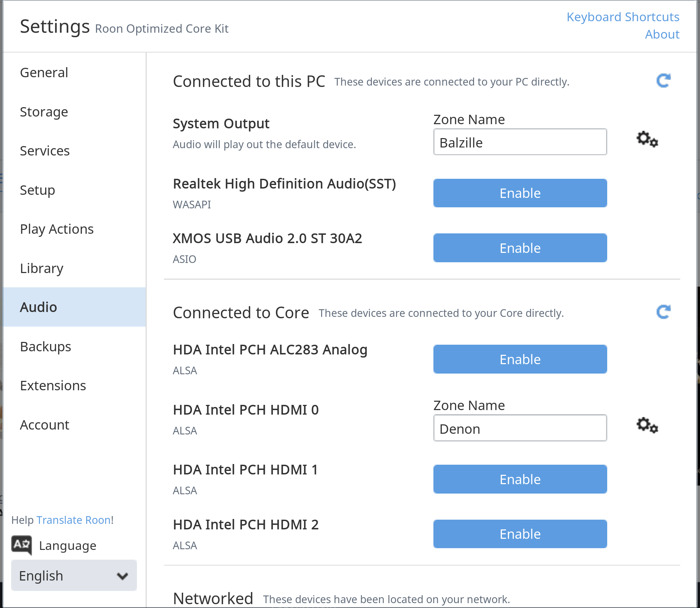This screenshot has width=700, height=608.
Task: Open Keyboard Shortcuts link
Action: pyautogui.click(x=623, y=17)
